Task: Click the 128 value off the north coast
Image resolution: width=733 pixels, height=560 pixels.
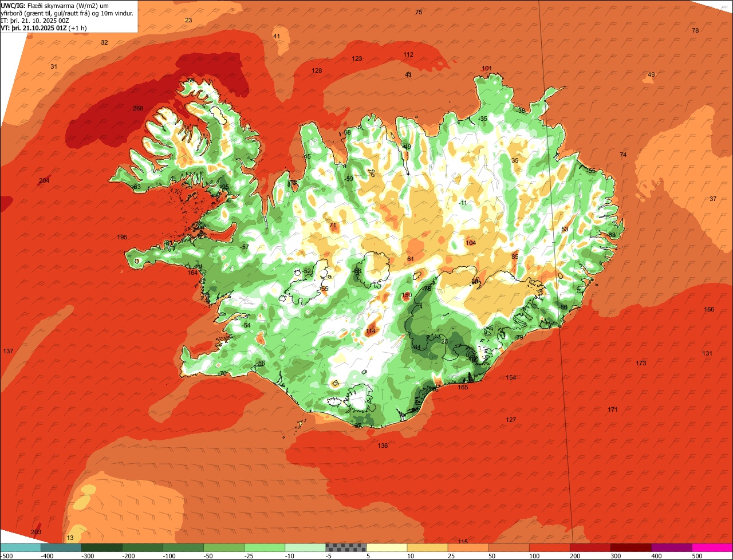Action: pyautogui.click(x=317, y=70)
